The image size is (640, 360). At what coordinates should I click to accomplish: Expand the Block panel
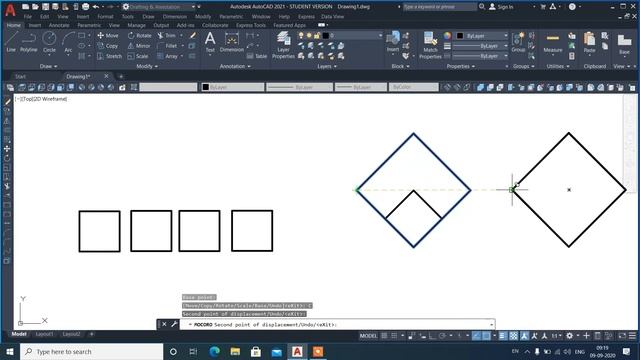pos(400,66)
